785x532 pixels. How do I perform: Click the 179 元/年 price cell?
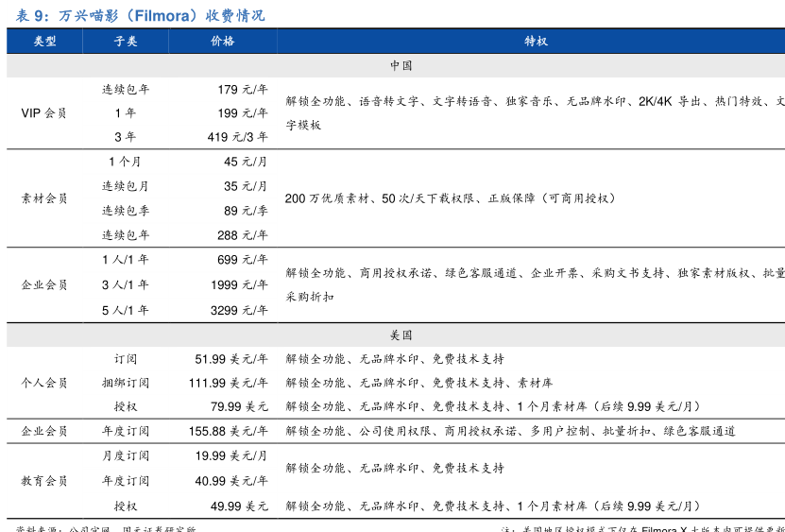pos(242,90)
